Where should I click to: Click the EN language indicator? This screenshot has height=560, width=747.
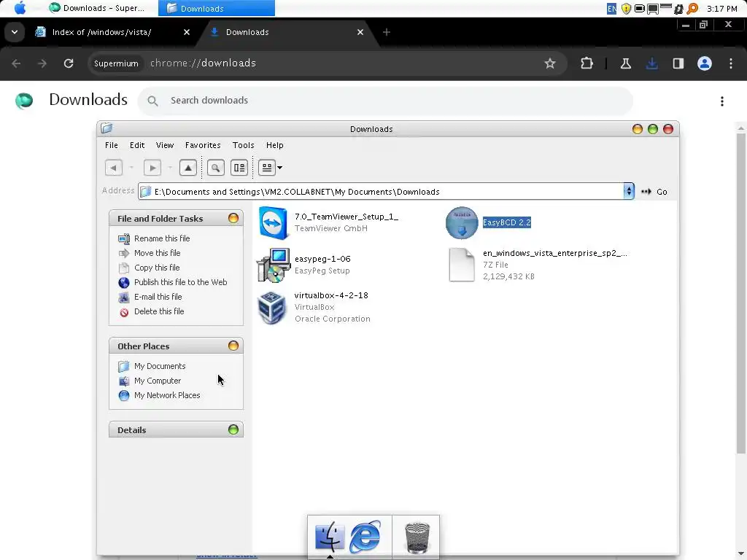[611, 8]
